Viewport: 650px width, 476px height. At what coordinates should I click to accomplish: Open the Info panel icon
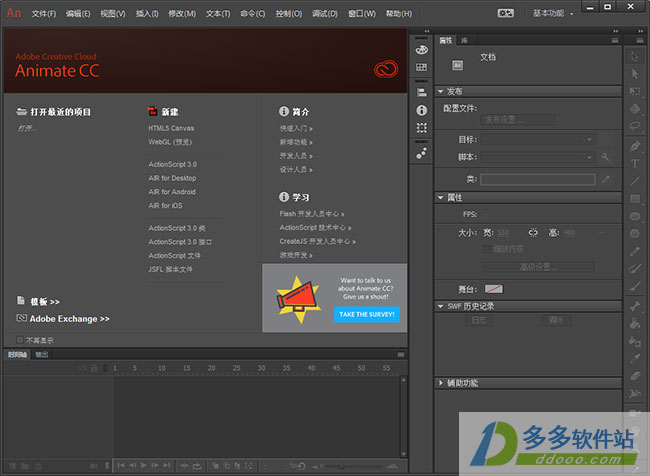pos(422,110)
